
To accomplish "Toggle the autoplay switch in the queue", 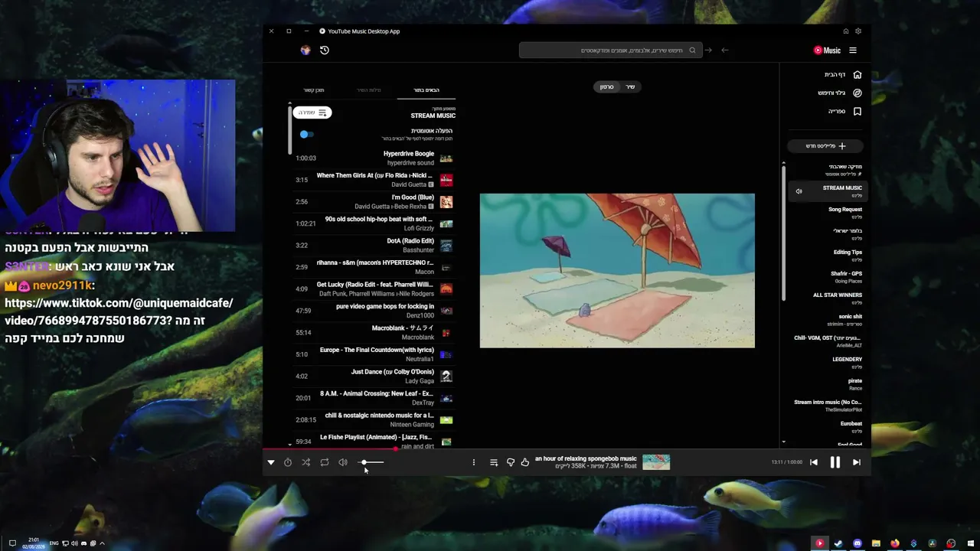I will (x=306, y=134).
